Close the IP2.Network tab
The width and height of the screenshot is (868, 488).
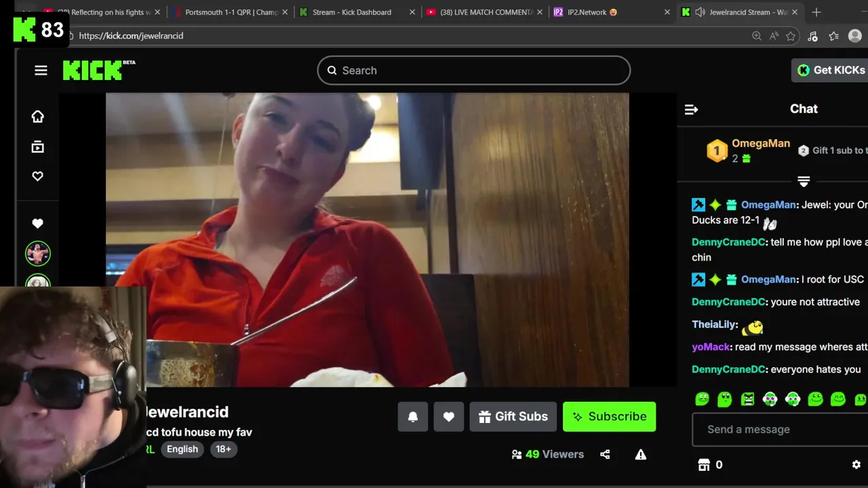[x=667, y=12]
